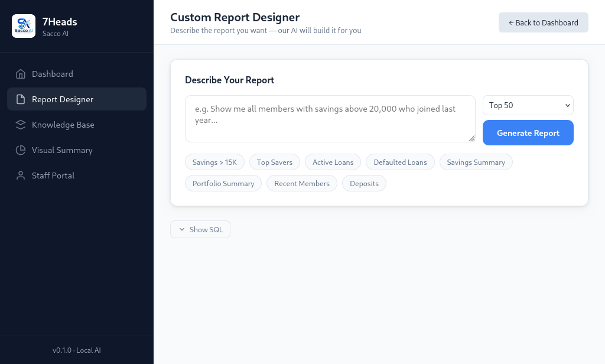Choose the Top Savers preset
Screen dimensions: 605x364
click(x=275, y=162)
